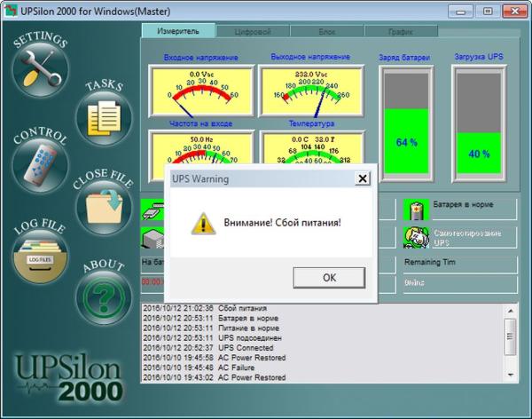Open the Tasks documents icon
Viewport: 532px width, 419px height.
[104, 119]
